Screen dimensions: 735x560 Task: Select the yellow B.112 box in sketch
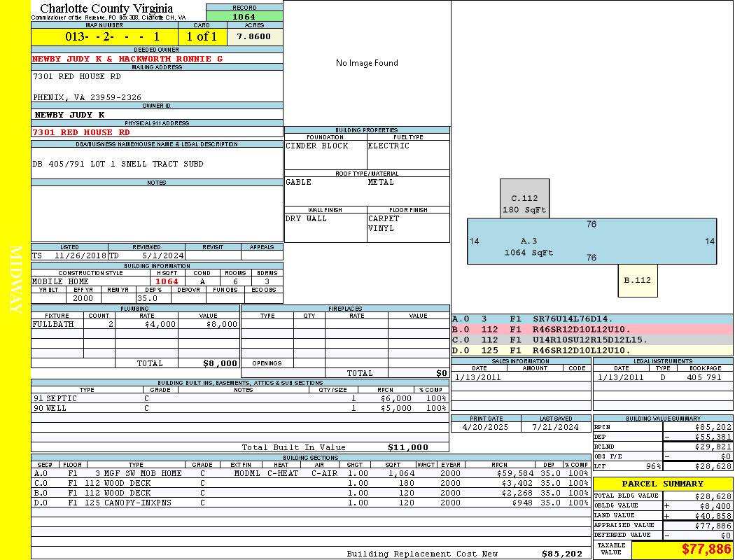click(638, 280)
